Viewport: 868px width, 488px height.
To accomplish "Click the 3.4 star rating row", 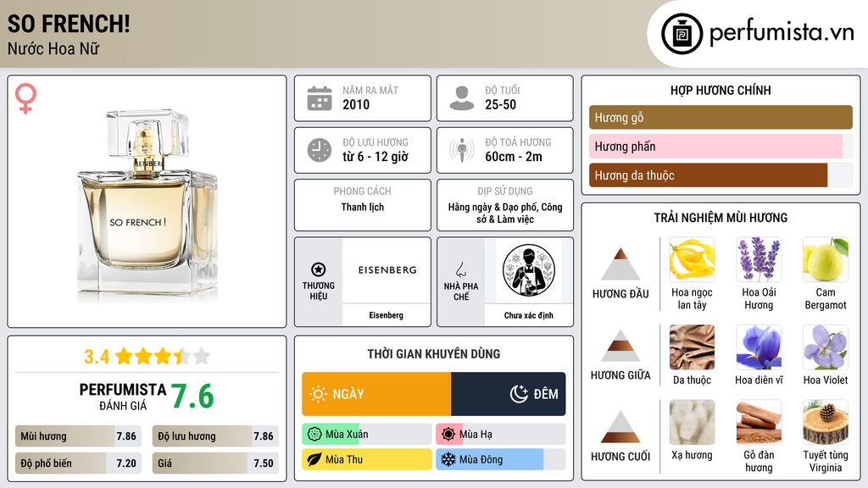I will point(147,357).
